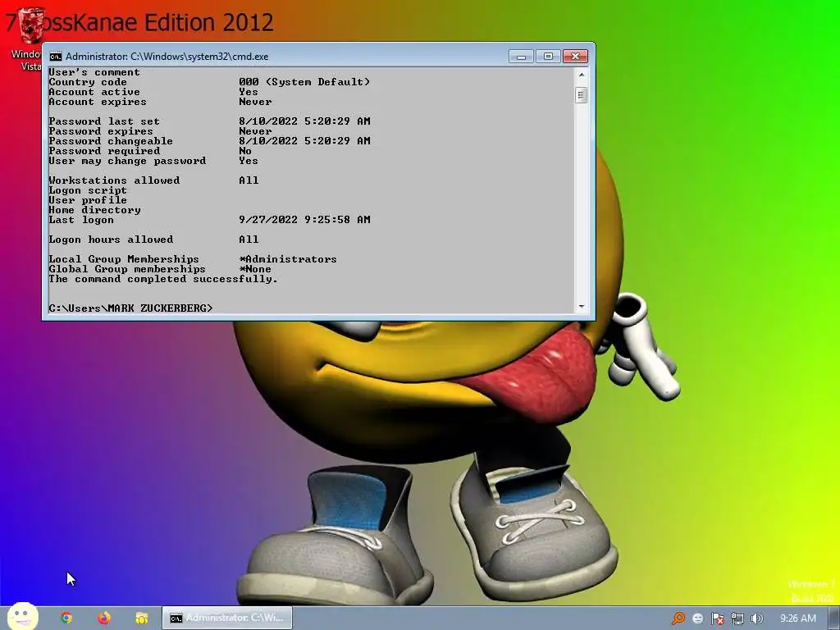The width and height of the screenshot is (840, 630).
Task: Click the 9:26 AM clock
Action: click(x=797, y=619)
